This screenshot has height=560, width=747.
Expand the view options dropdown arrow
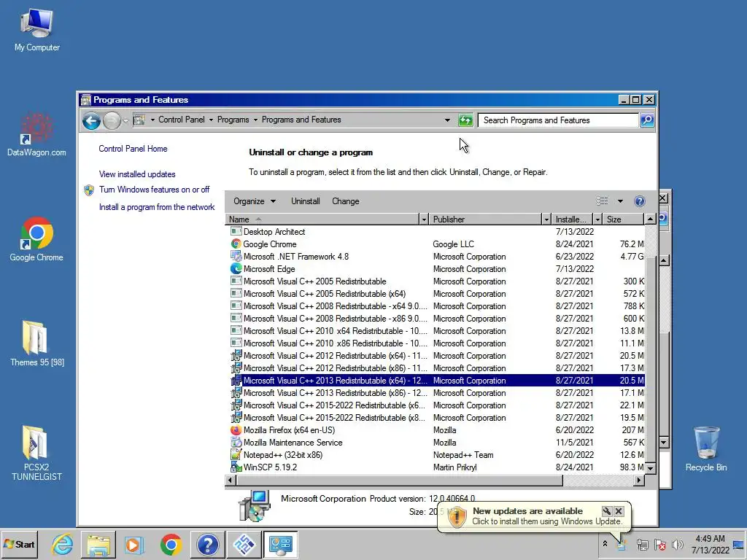pos(620,201)
